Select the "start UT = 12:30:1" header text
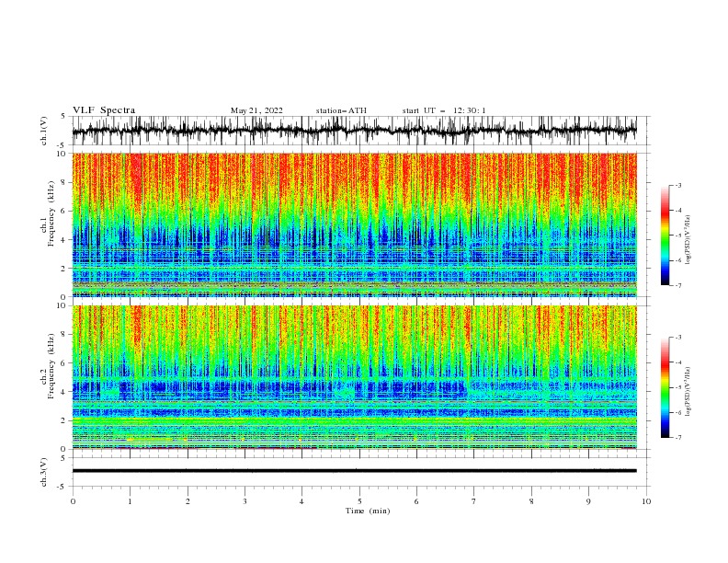 tap(444, 110)
